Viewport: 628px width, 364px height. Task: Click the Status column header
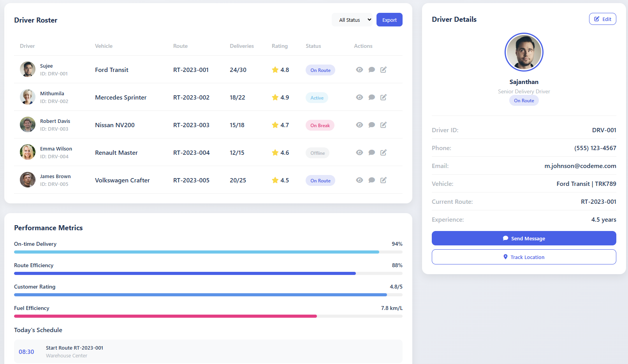(x=313, y=46)
